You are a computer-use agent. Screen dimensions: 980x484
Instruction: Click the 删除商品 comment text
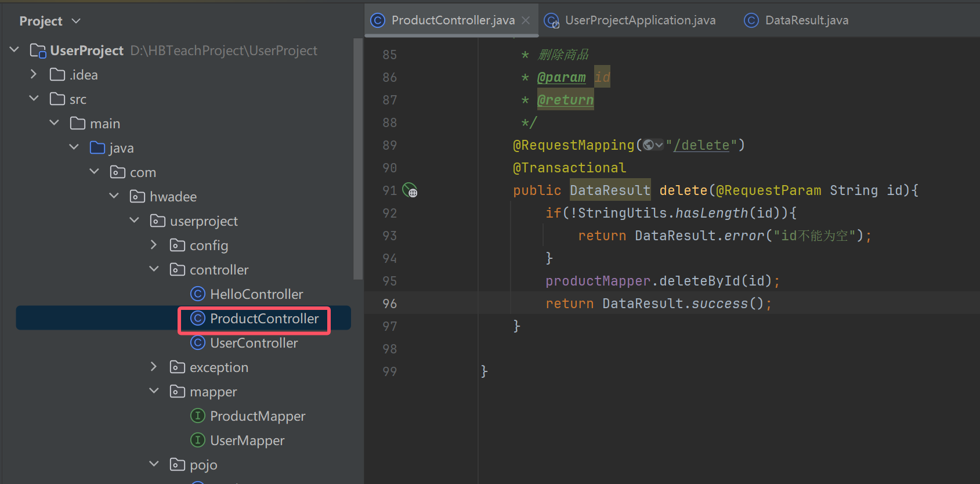pos(563,55)
